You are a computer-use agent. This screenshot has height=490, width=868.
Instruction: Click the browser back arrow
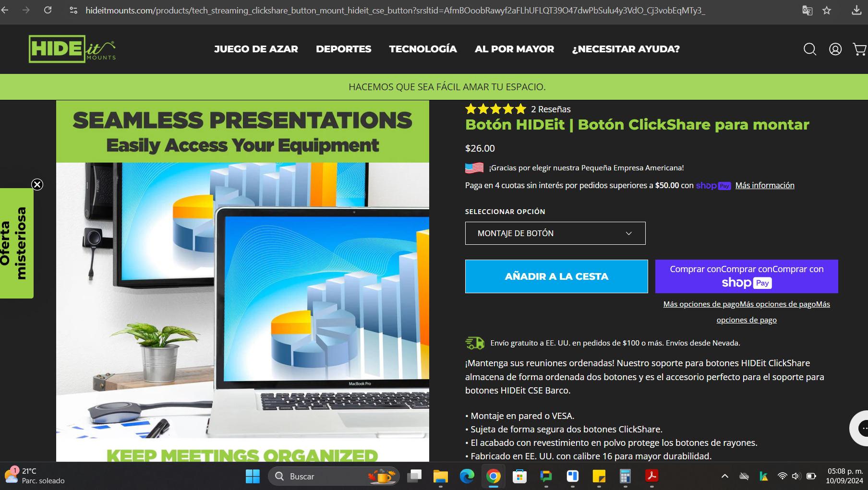(5, 10)
